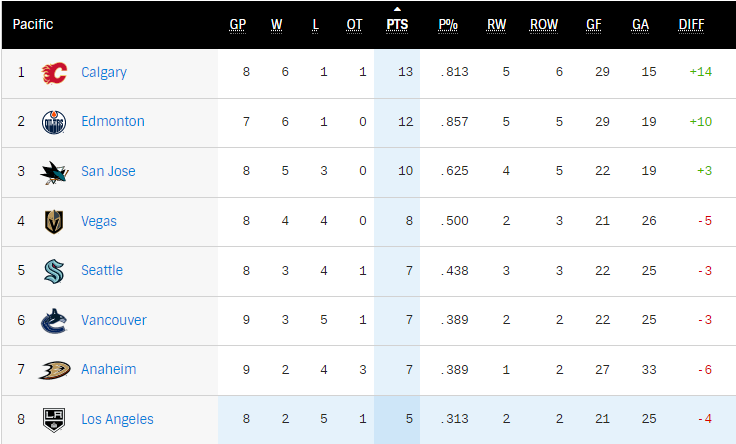This screenshot has width=736, height=444.
Task: Click the Anaheim Ducks logo
Action: click(54, 370)
